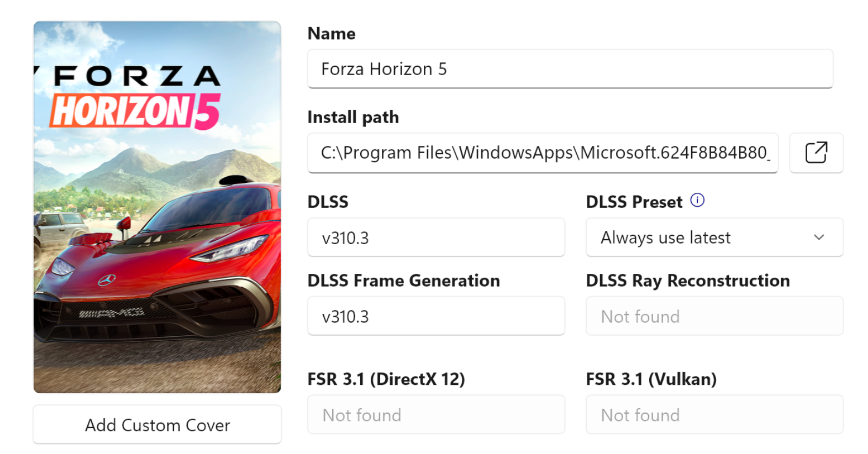Click the 'DLSS Frame Generation' heading
Viewport: 868px width, 454px height.
pyautogui.click(x=403, y=281)
